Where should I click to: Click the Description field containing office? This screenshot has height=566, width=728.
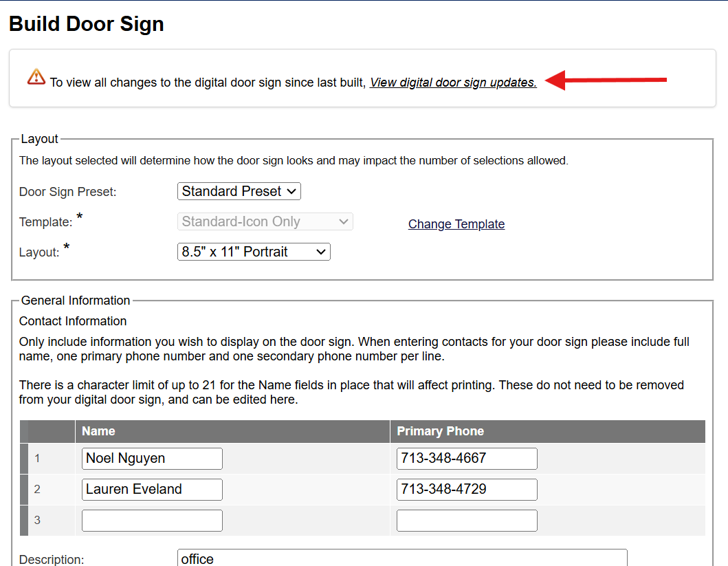tap(402, 558)
